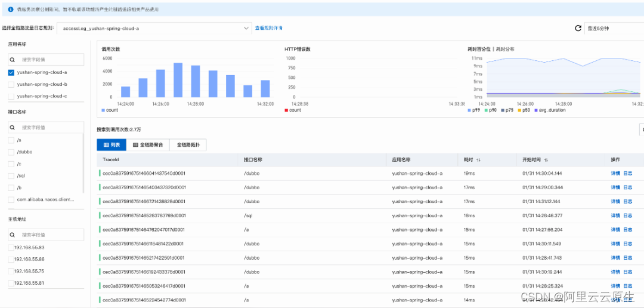
Task: Tick the com.alibaba.nacos.client checkbox
Action: (x=11, y=200)
